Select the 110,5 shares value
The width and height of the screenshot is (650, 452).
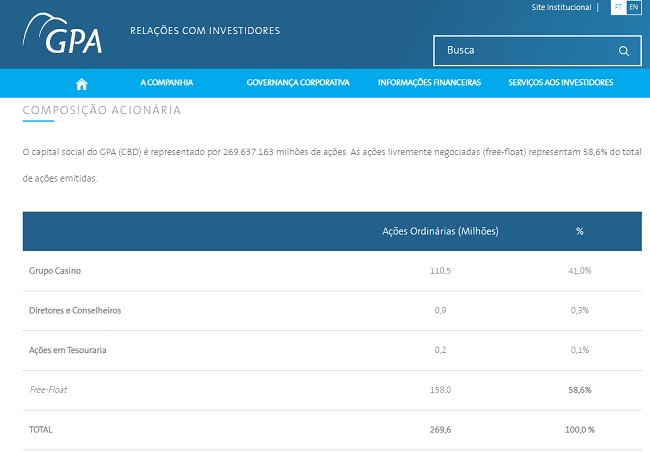(440, 271)
